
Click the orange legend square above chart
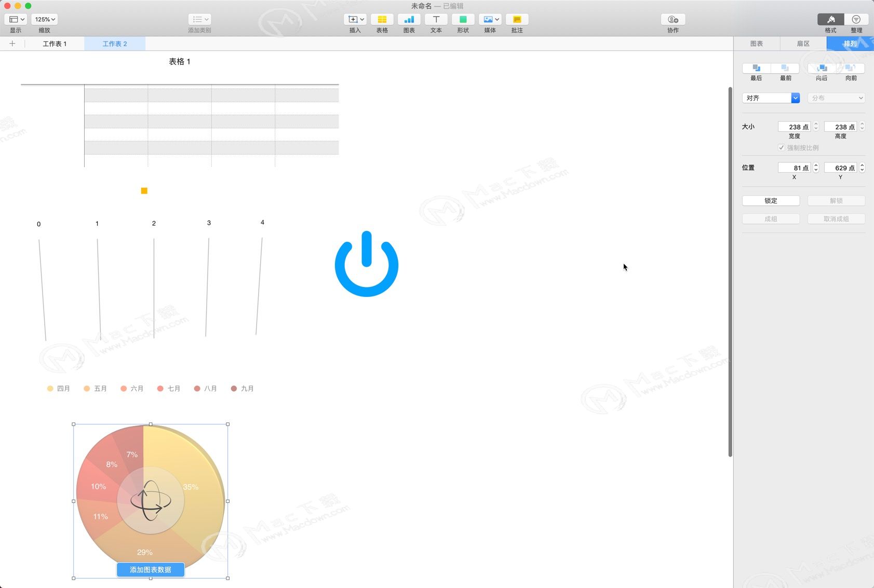coord(144,191)
